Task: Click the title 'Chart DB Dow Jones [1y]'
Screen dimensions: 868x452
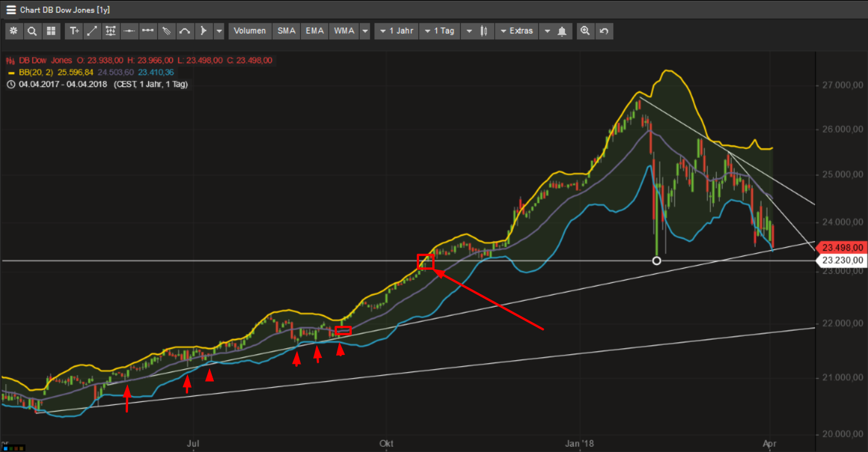Action: [65, 10]
